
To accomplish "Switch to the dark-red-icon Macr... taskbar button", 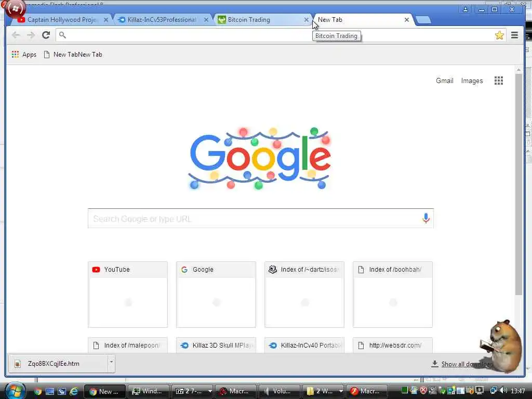I will 236,391.
